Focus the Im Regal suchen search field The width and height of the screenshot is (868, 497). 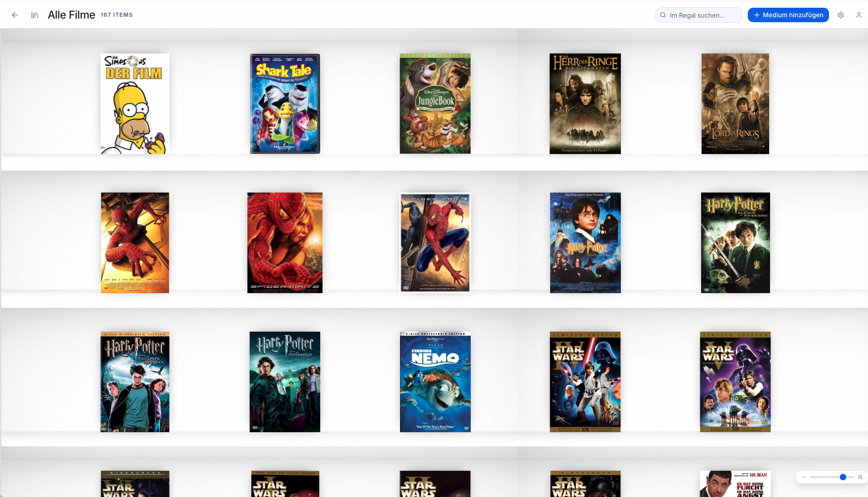[698, 15]
